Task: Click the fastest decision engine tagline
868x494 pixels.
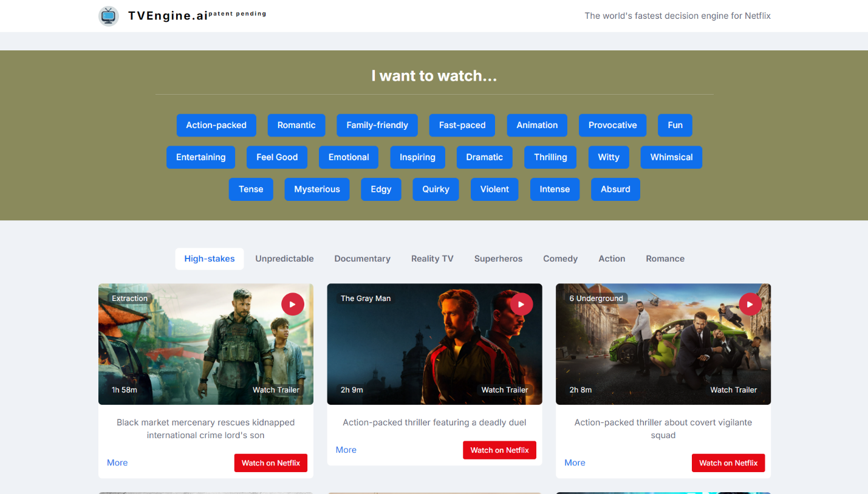Action: tap(677, 16)
